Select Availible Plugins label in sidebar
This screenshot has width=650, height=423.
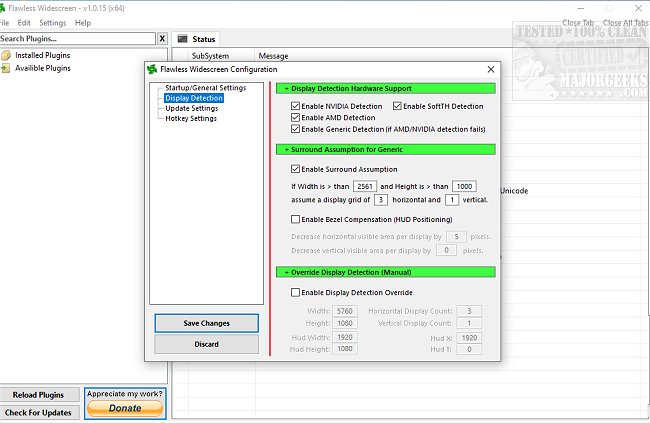(x=43, y=68)
